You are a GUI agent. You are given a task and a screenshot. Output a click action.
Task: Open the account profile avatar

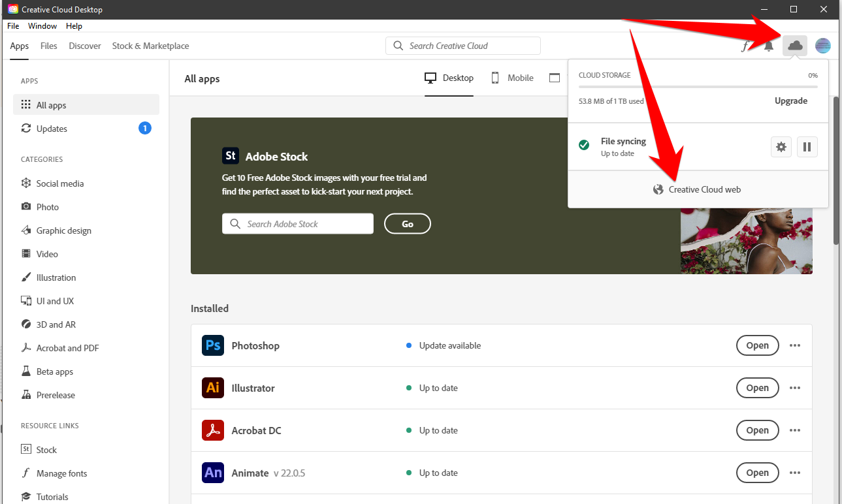click(823, 46)
